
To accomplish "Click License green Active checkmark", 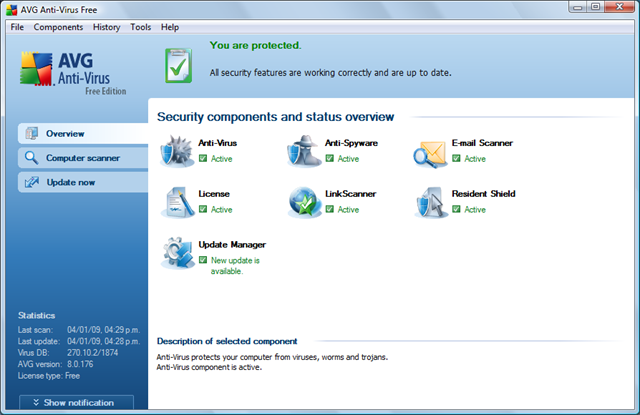I will pos(203,209).
